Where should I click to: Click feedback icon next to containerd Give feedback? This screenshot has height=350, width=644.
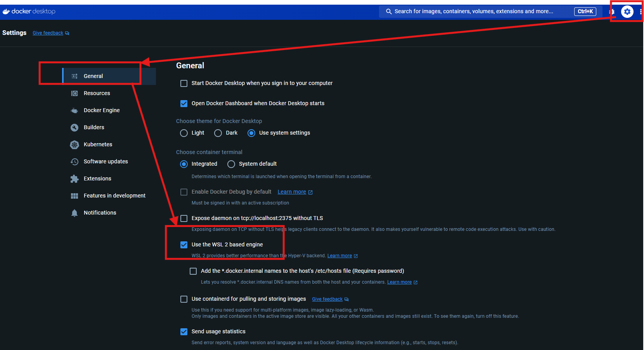pyautogui.click(x=346, y=300)
